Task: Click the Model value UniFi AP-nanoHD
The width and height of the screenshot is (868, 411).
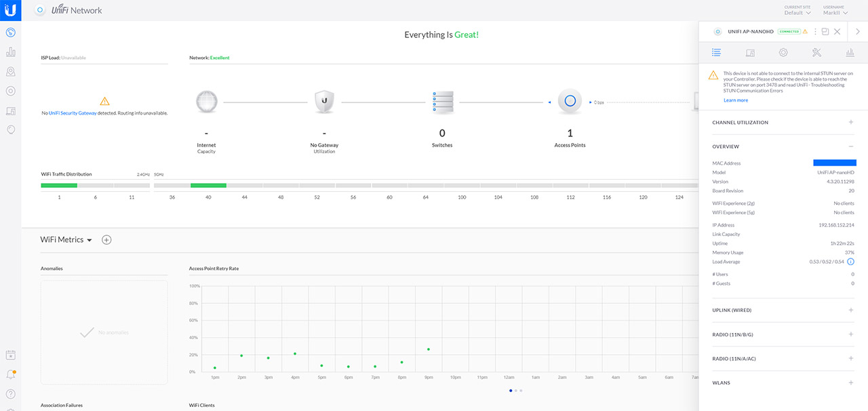Action: coord(835,172)
